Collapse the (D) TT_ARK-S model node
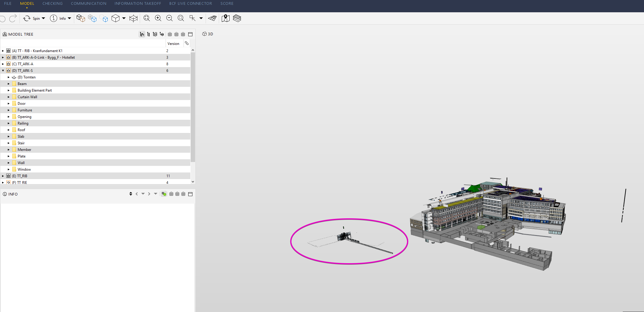 click(x=3, y=71)
